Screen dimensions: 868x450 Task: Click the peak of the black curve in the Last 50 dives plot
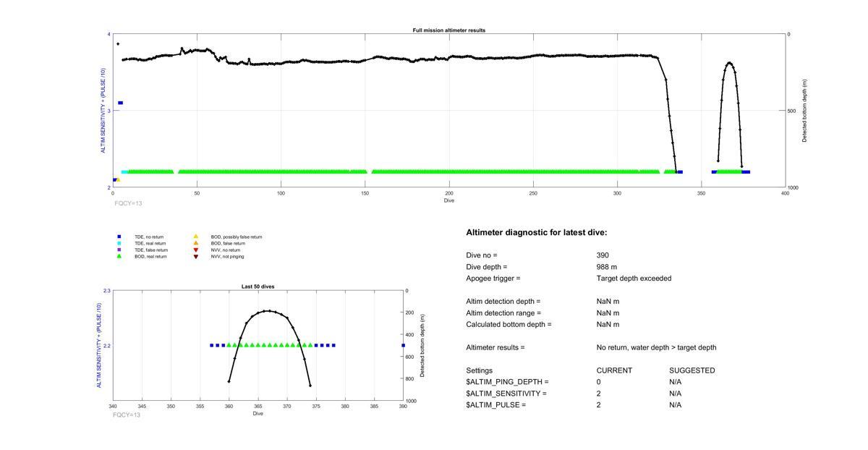click(268, 310)
